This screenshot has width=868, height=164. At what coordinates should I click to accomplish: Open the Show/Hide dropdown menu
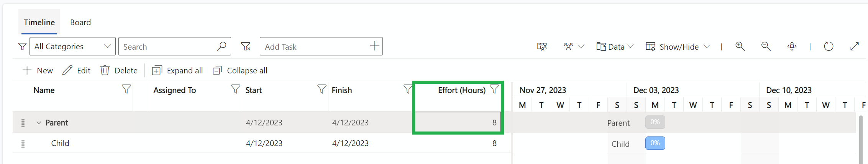point(678,47)
